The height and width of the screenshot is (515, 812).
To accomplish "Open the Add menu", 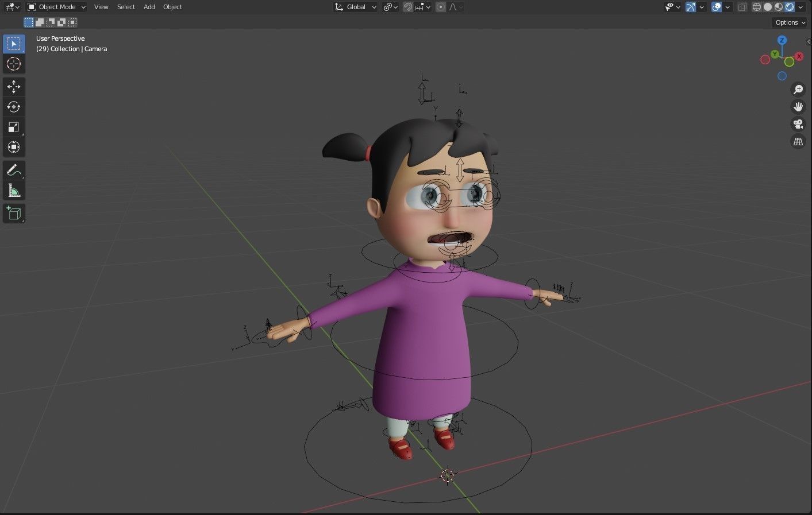I will tap(149, 7).
